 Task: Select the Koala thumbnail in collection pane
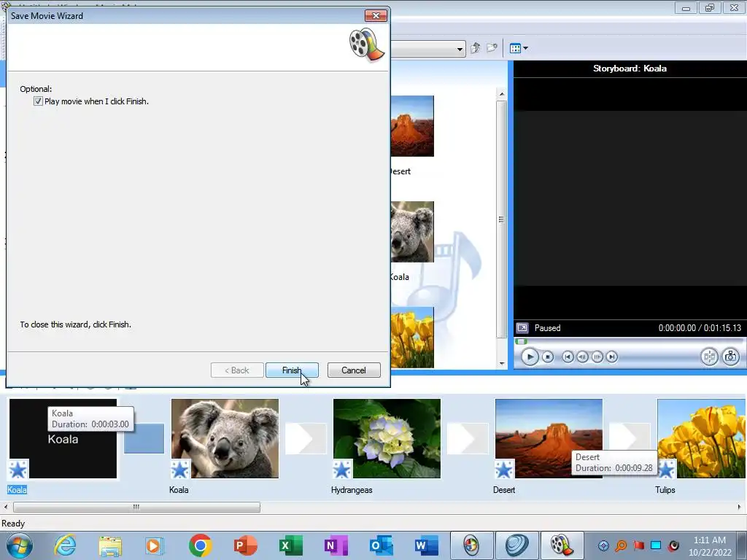click(x=412, y=232)
